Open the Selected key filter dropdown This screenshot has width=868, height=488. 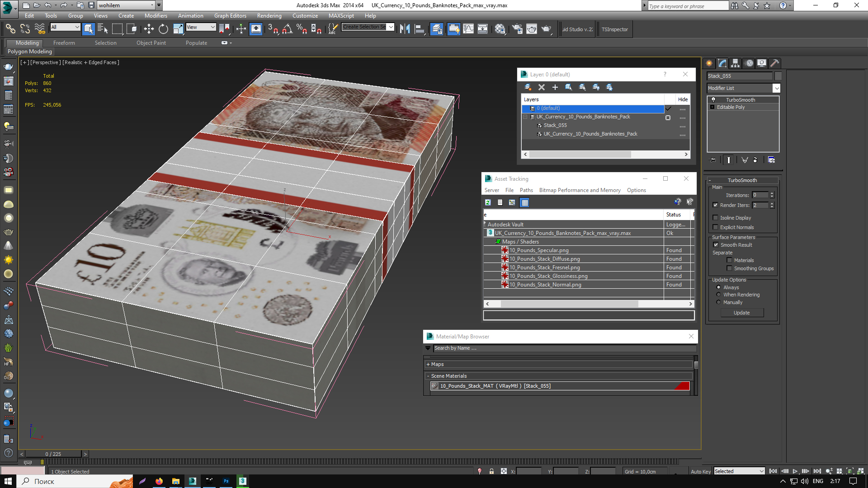(x=739, y=471)
